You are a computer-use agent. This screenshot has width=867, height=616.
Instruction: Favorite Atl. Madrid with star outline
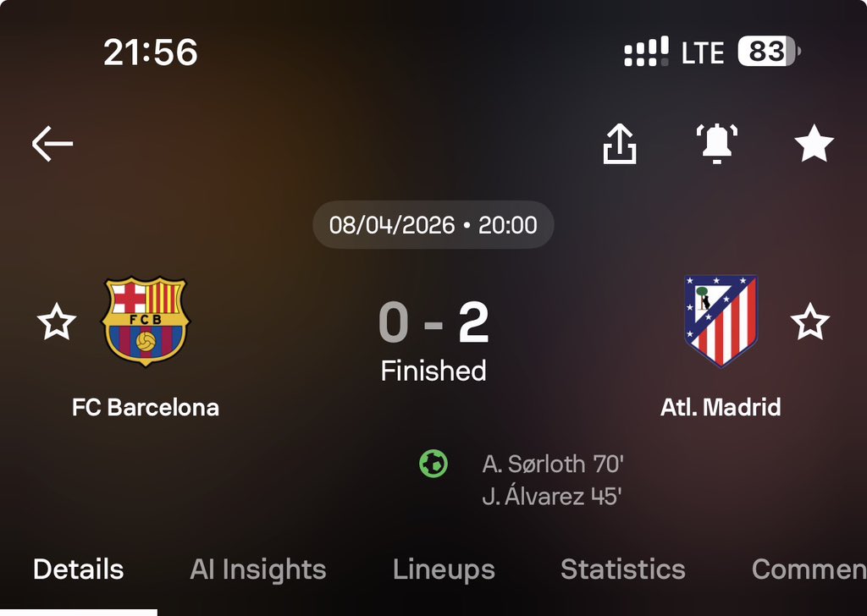[x=809, y=322]
